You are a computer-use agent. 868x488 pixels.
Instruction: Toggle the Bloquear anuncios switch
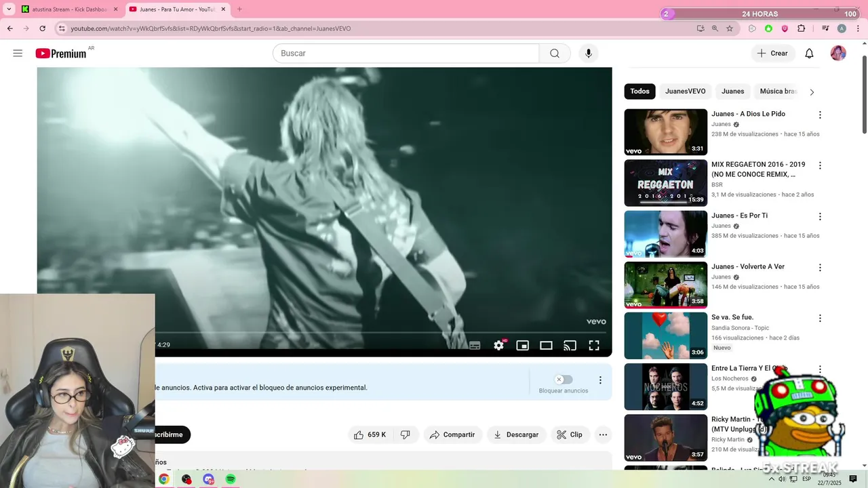(563, 380)
